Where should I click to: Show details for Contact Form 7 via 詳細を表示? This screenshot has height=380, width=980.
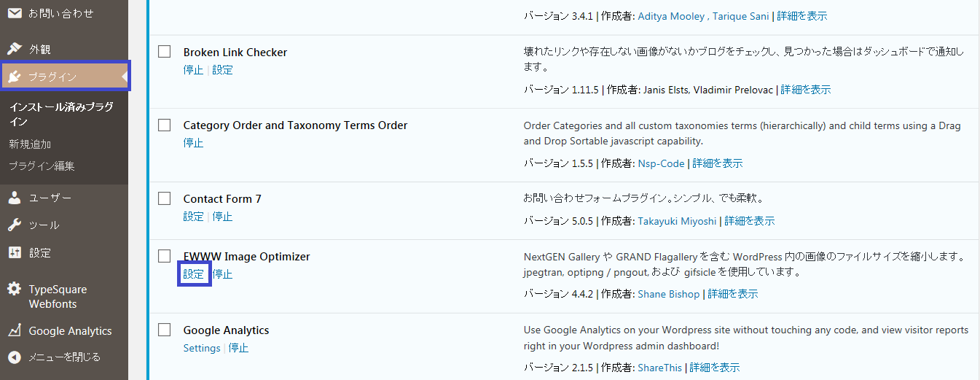(x=750, y=220)
